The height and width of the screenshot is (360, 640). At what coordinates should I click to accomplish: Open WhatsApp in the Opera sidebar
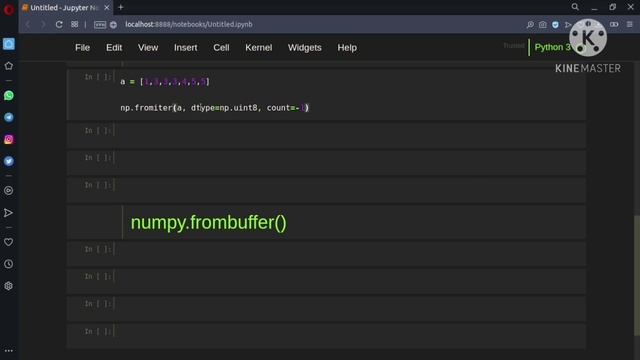coord(9,96)
